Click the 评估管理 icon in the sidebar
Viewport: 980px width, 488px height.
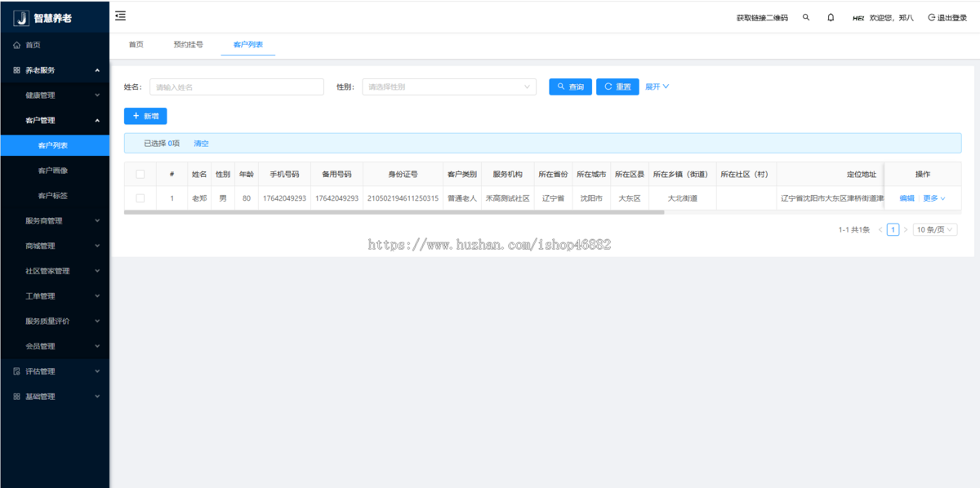17,371
